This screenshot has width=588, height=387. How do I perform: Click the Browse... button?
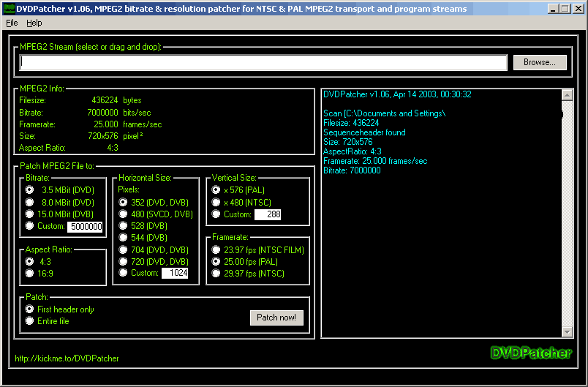point(540,63)
